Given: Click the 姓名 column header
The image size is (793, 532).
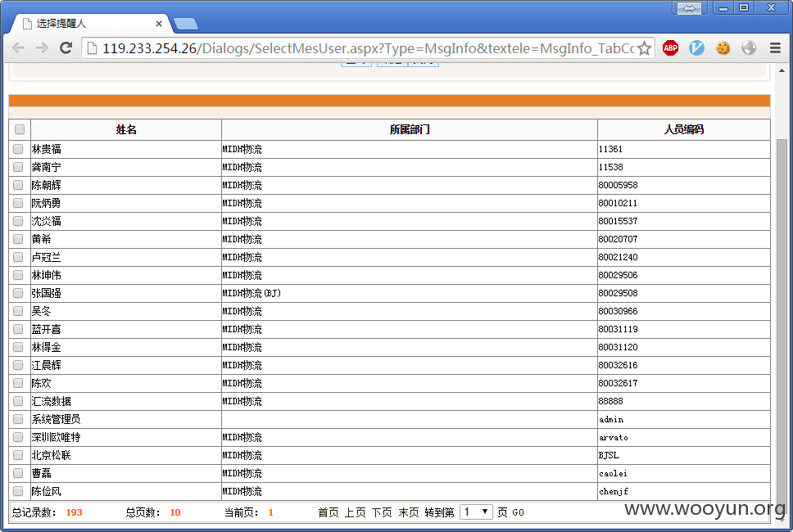Looking at the screenshot, I should click(126, 130).
